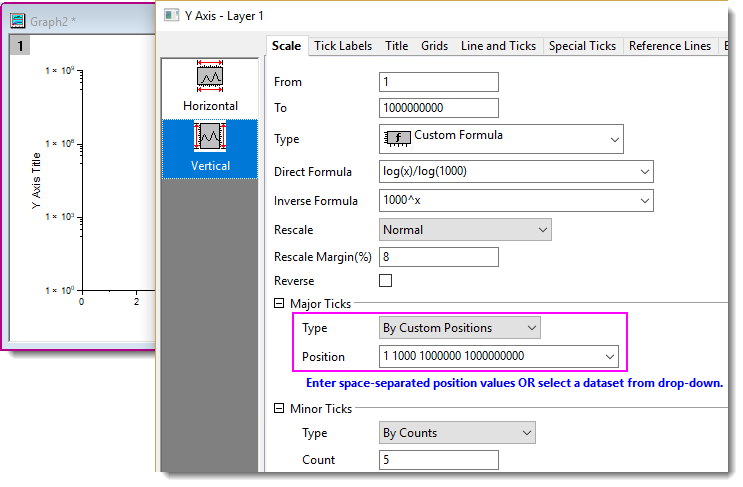The image size is (743, 487).
Task: Collapse the Minor Ticks section
Action: coord(279,409)
